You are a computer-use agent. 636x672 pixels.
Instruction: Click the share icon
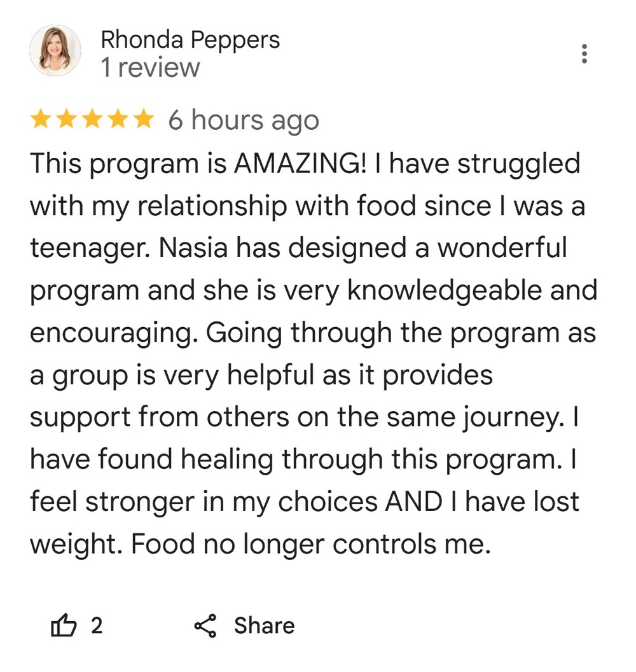pos(205,626)
